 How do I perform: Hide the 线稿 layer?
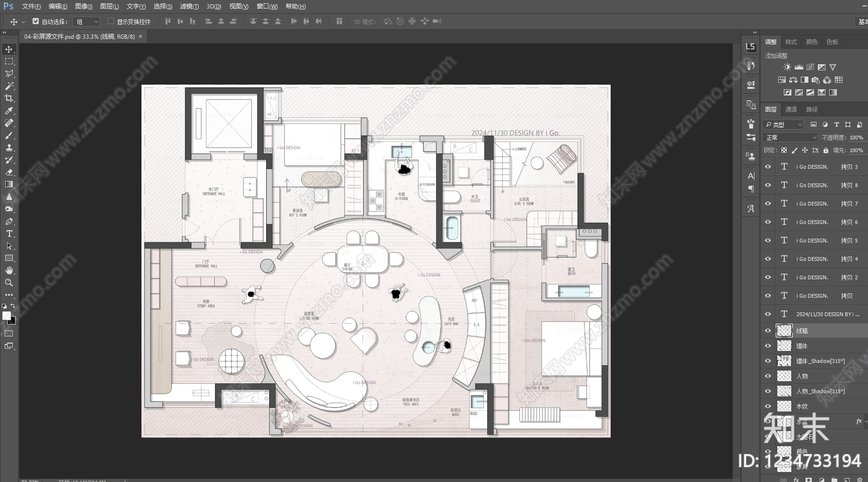tap(768, 330)
